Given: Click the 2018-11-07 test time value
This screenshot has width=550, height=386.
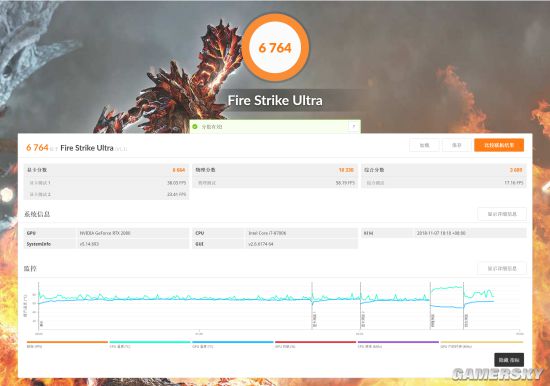Looking at the screenshot, I should 441,233.
